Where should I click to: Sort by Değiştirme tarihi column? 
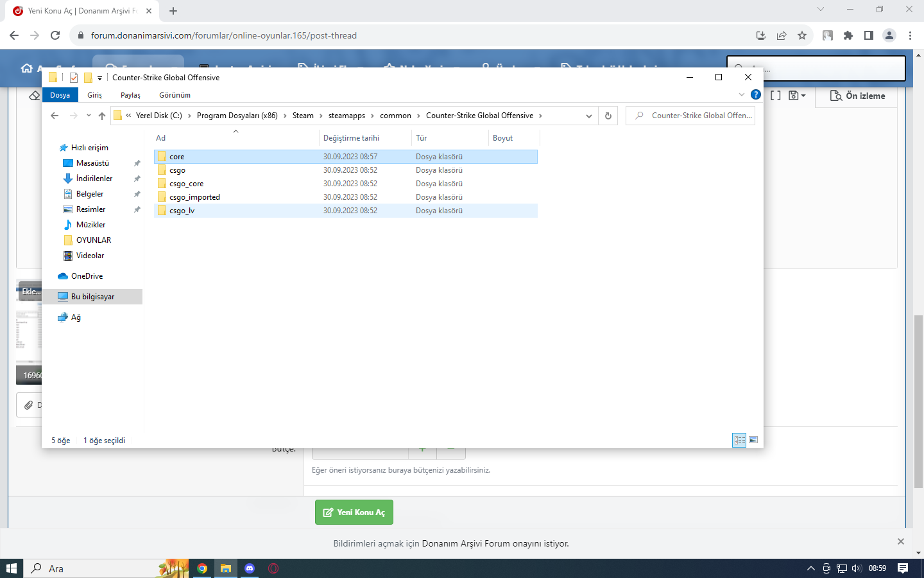pos(365,138)
